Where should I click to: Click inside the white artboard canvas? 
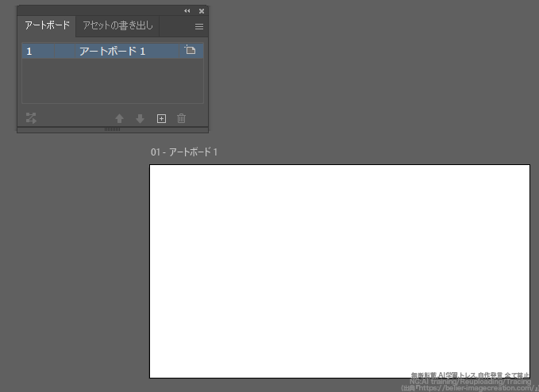click(340, 271)
